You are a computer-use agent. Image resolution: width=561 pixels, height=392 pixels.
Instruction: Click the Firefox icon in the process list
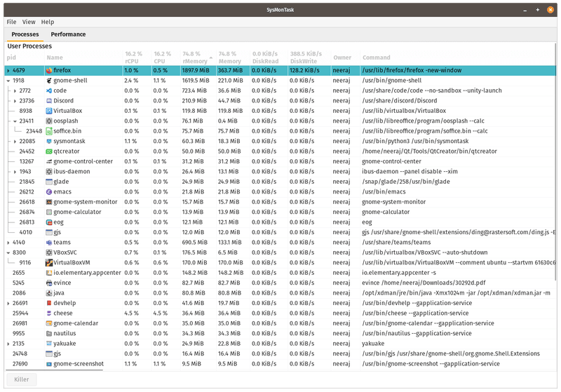click(x=48, y=71)
